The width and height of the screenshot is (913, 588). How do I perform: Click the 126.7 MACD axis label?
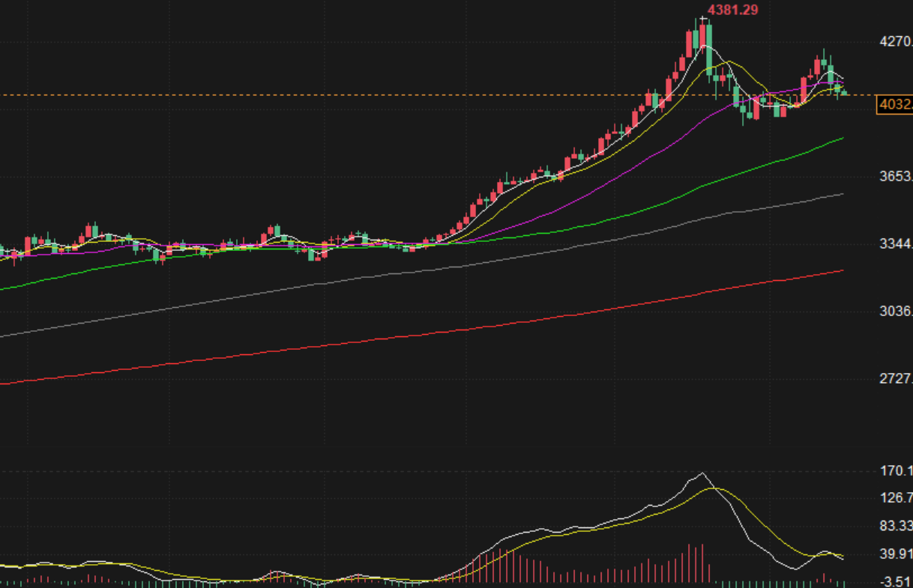click(897, 498)
